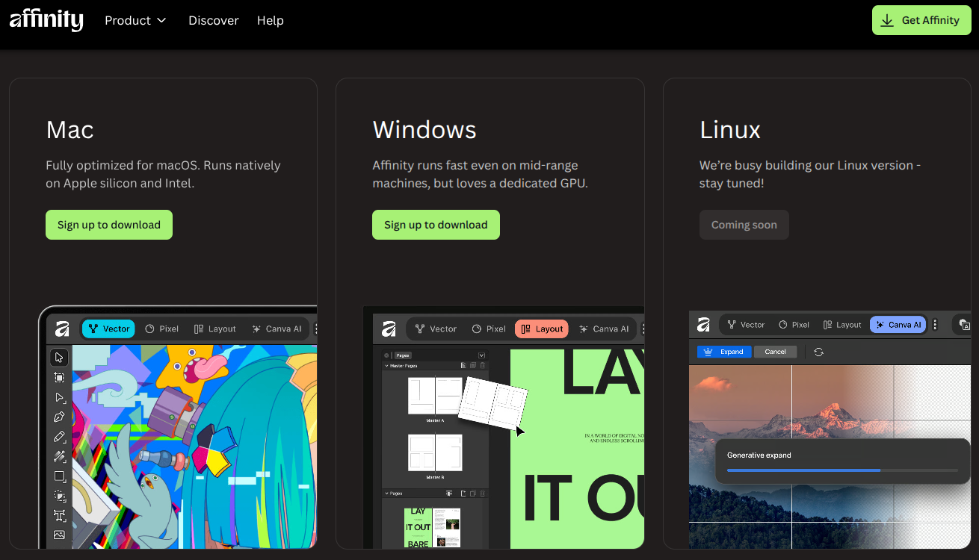Screen dimensions: 979x560
Task: Select the Master B thumbnail
Action: (435, 452)
